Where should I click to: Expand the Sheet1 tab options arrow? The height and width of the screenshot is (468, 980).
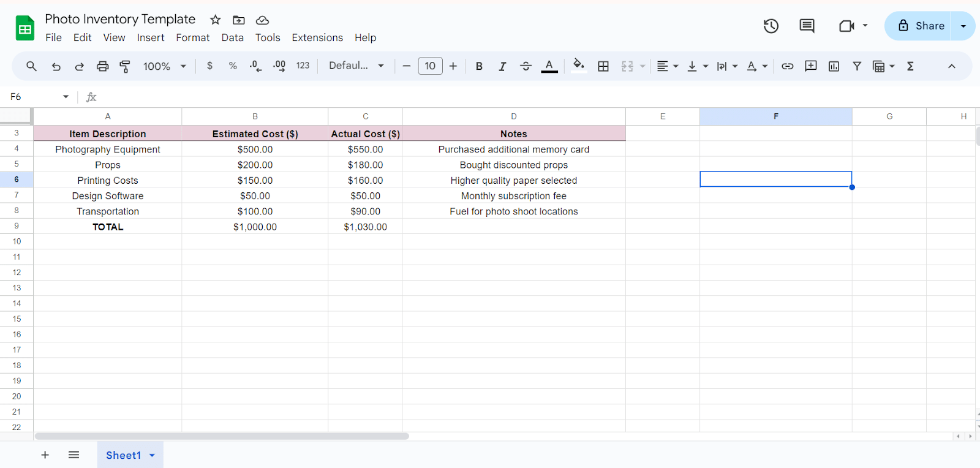(152, 455)
